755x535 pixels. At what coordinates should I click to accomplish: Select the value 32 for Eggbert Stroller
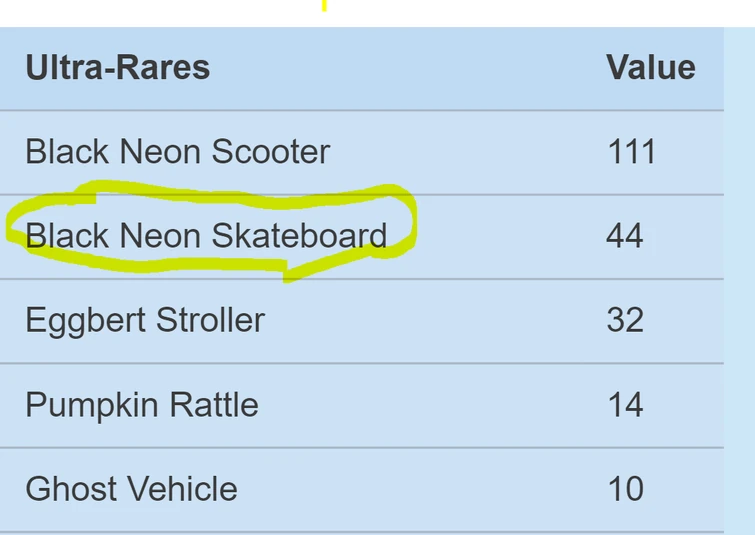[625, 321]
